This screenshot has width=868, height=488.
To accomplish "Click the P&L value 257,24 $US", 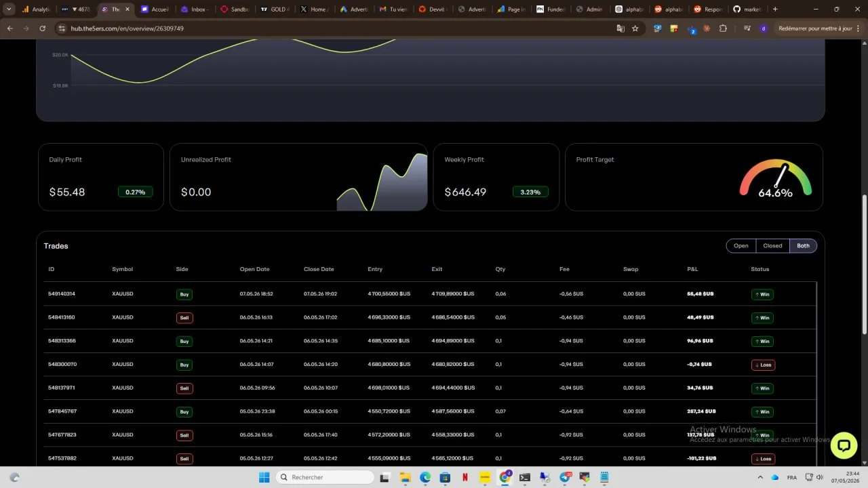I will pos(701,411).
